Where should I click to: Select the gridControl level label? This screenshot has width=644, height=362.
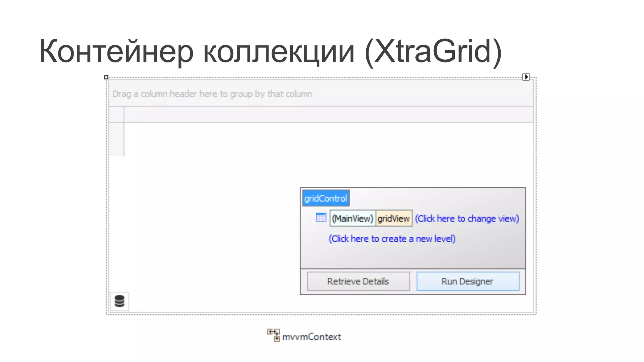point(326,198)
